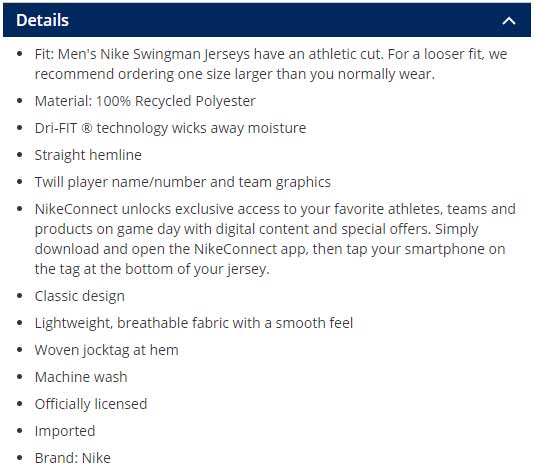Click the recommend ordering one size larger line
Screen dimensions: 534x473
[235, 74]
